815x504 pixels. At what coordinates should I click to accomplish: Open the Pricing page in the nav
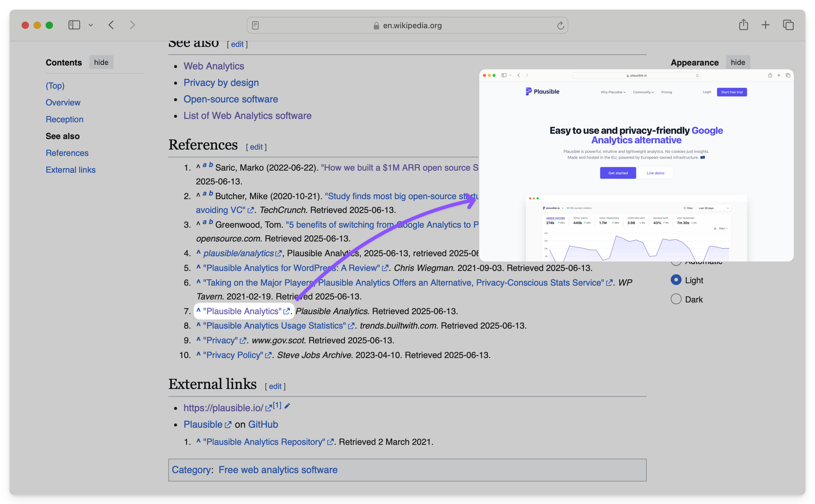point(667,92)
